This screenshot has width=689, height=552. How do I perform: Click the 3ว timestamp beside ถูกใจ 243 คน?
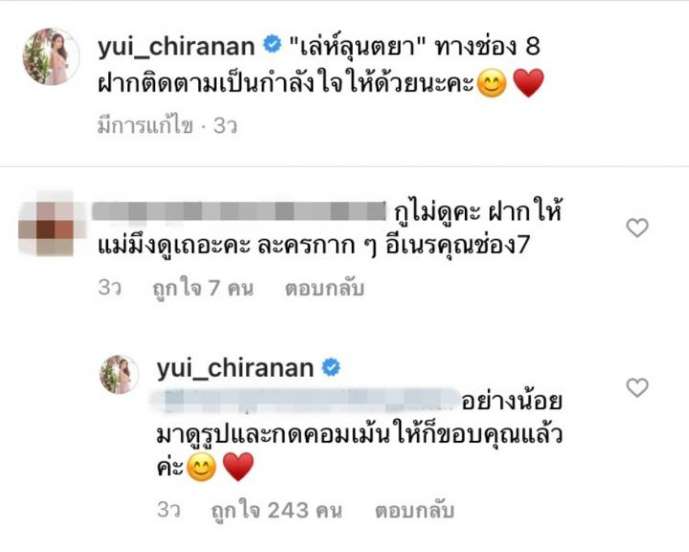[x=169, y=510]
